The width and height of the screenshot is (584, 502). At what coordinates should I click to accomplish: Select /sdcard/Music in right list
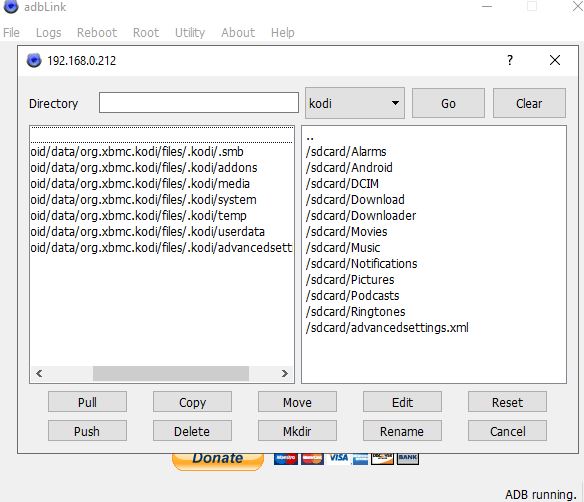pos(434,248)
